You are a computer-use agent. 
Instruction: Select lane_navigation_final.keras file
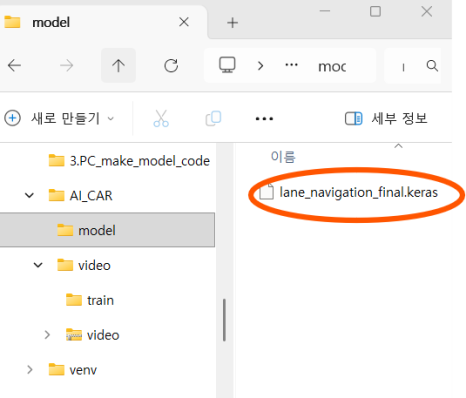pyautogui.click(x=349, y=192)
